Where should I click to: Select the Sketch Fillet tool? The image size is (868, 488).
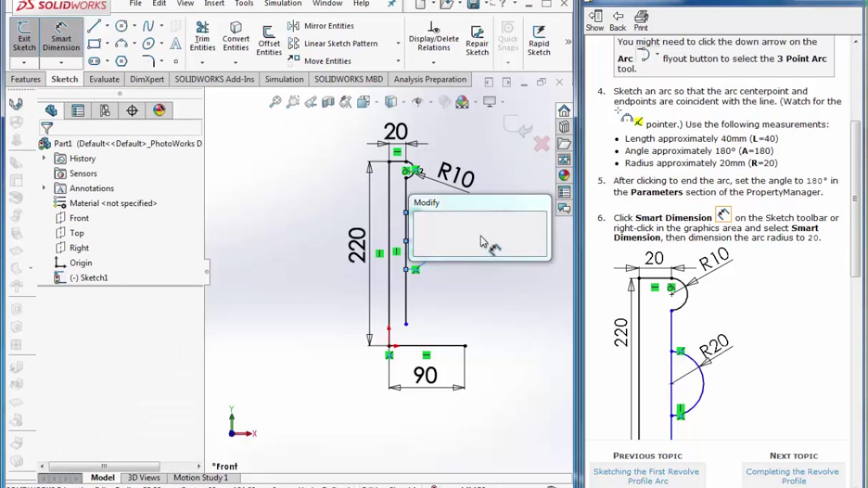pyautogui.click(x=149, y=61)
